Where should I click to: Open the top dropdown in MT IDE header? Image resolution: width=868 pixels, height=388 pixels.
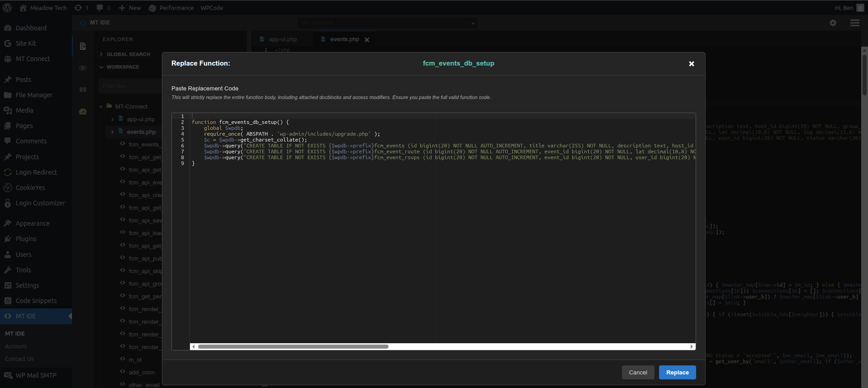point(388,23)
